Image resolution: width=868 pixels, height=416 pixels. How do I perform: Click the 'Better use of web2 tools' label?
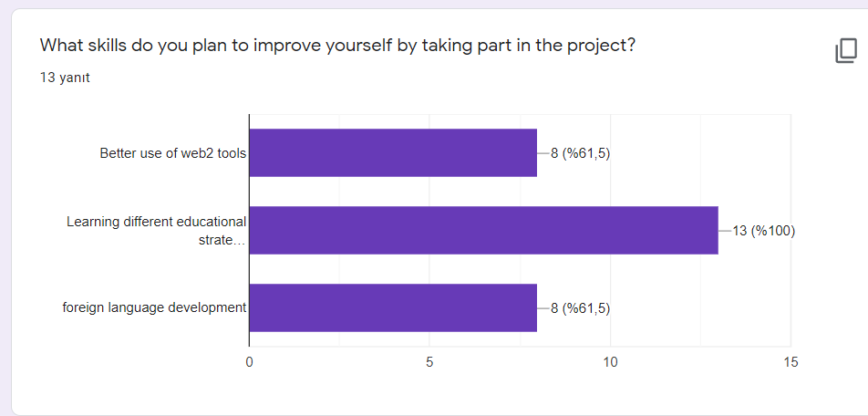[172, 153]
